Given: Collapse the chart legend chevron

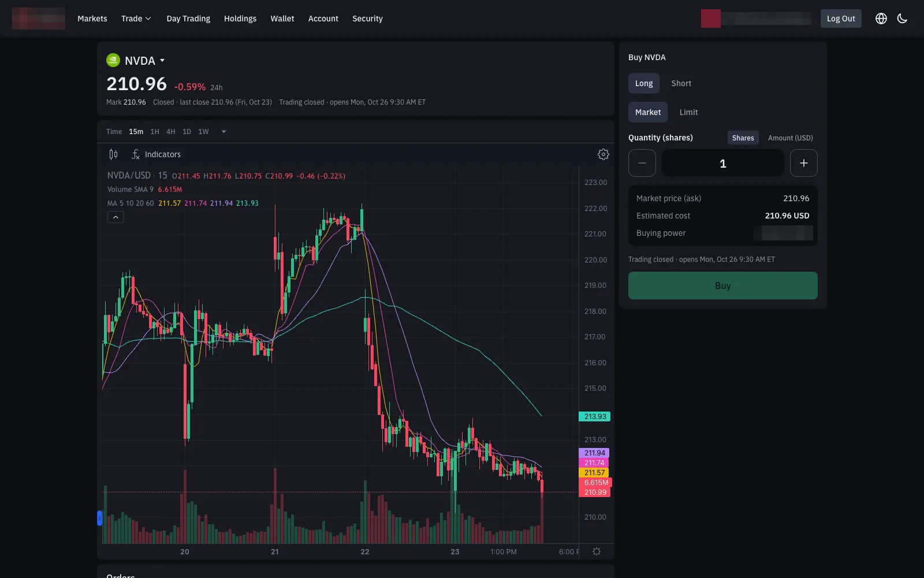Looking at the screenshot, I should coord(115,217).
